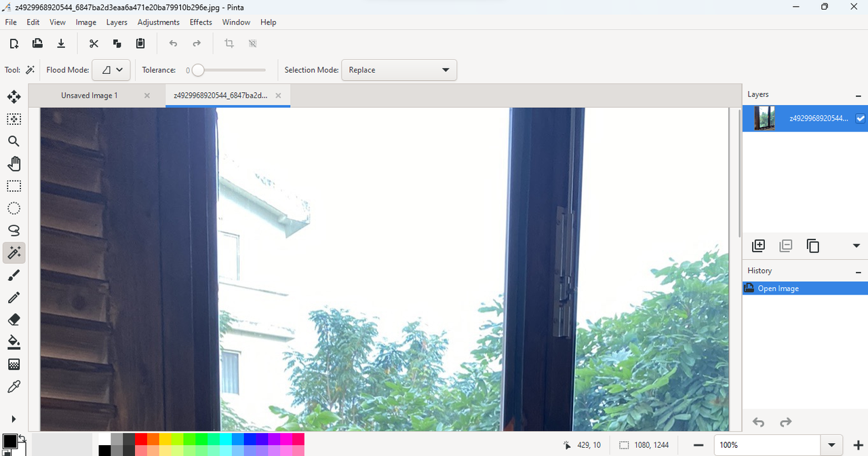
Task: Open the Window menu
Action: [x=236, y=22]
